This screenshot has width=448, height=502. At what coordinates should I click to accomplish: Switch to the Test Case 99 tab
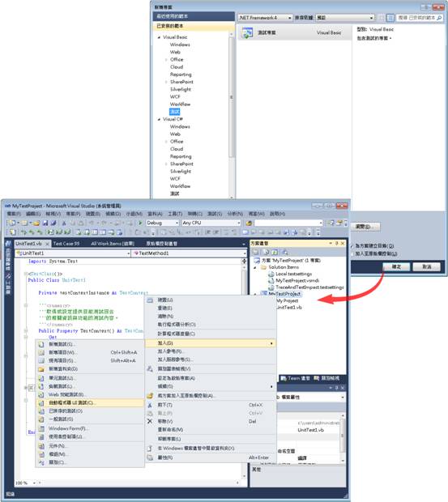coord(66,244)
